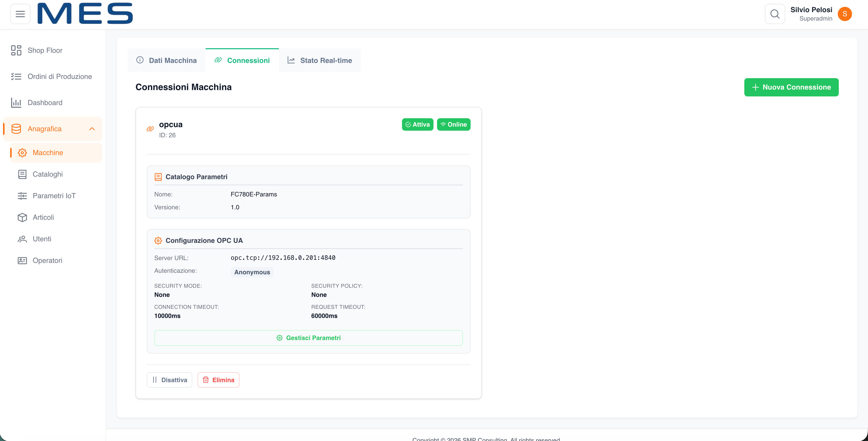The height and width of the screenshot is (441, 868).
Task: Click the server URL opc.tcp://192.168.0.201:4840
Action: tap(283, 258)
